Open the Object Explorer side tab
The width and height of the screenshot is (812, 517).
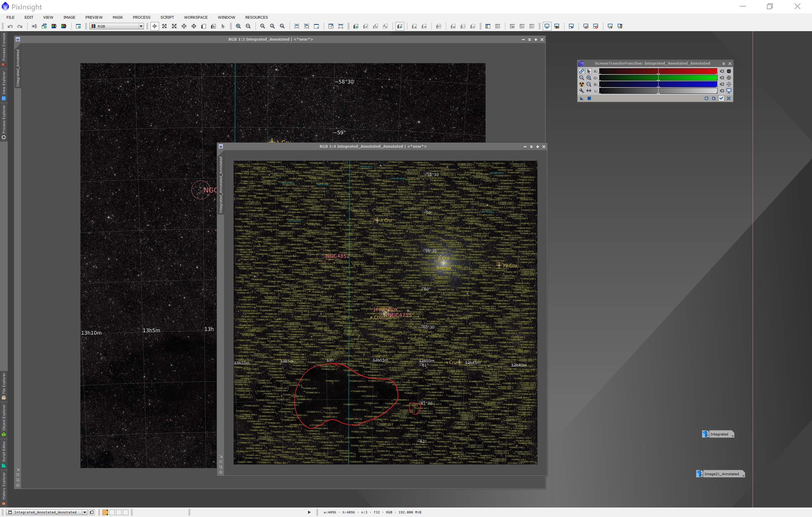[4, 420]
